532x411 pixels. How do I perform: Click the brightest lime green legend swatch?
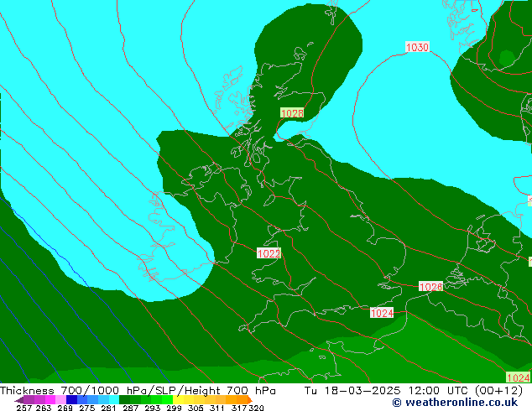pos(167,399)
